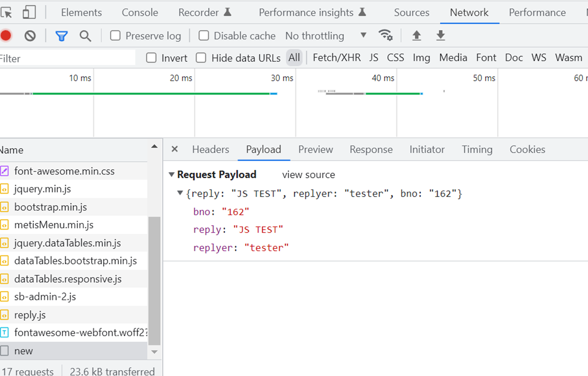Image resolution: width=588 pixels, height=376 pixels.
Task: Collapse the payload JSON object triangle
Action: pyautogui.click(x=180, y=193)
